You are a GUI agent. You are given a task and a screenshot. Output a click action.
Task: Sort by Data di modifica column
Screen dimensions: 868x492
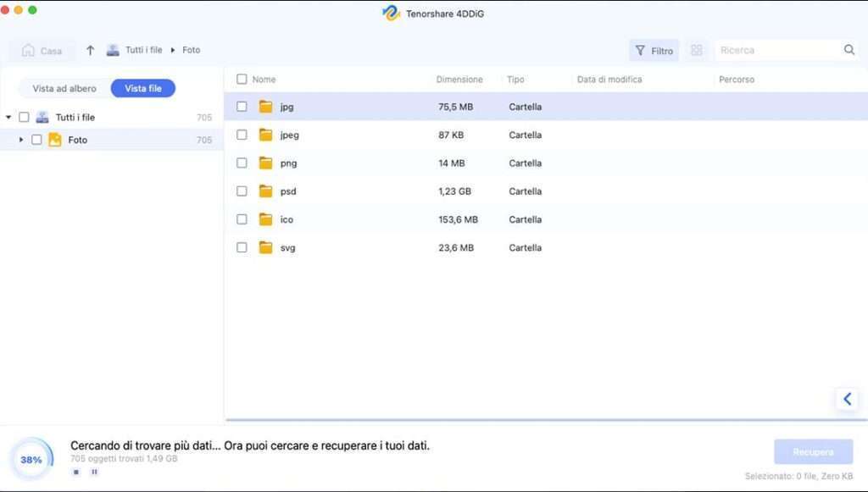tap(609, 80)
